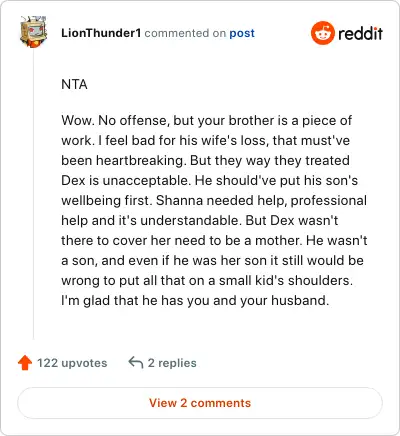Click the "commented on" gray text
Image resolution: width=400 pixels, height=436 pixels.
click(185, 33)
